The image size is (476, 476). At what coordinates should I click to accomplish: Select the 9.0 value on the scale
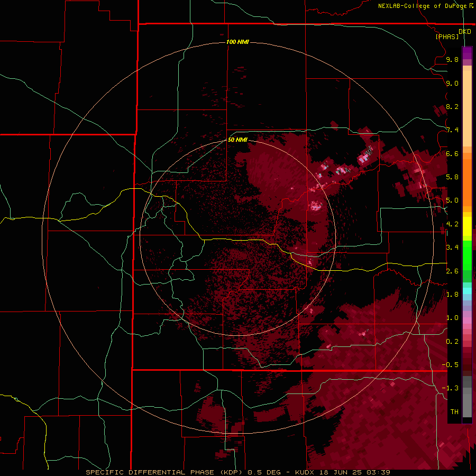pos(452,83)
